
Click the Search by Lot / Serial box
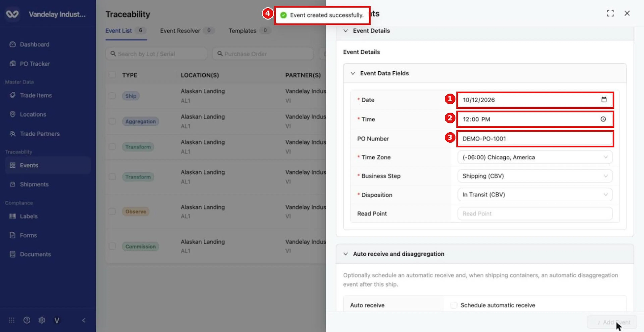point(156,54)
